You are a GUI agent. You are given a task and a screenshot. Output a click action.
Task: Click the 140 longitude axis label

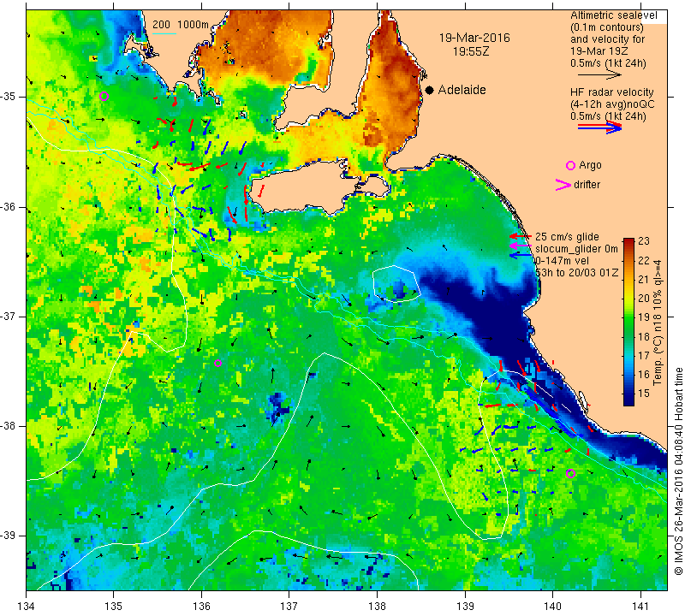click(553, 607)
